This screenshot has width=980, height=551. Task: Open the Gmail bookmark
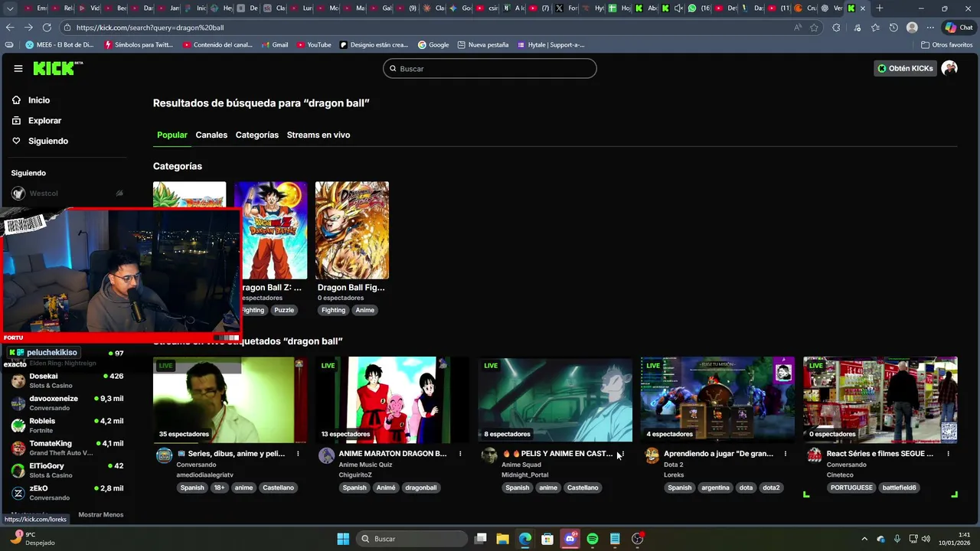click(274, 44)
